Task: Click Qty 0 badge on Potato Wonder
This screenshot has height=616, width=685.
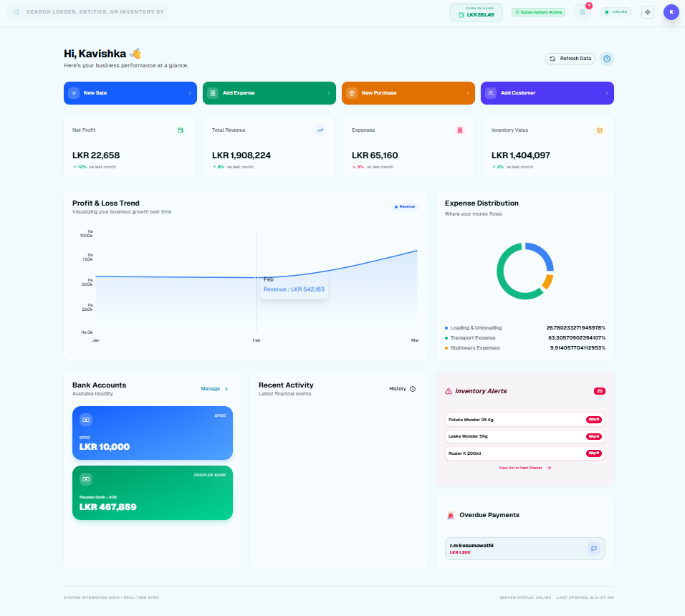Action: click(x=594, y=420)
